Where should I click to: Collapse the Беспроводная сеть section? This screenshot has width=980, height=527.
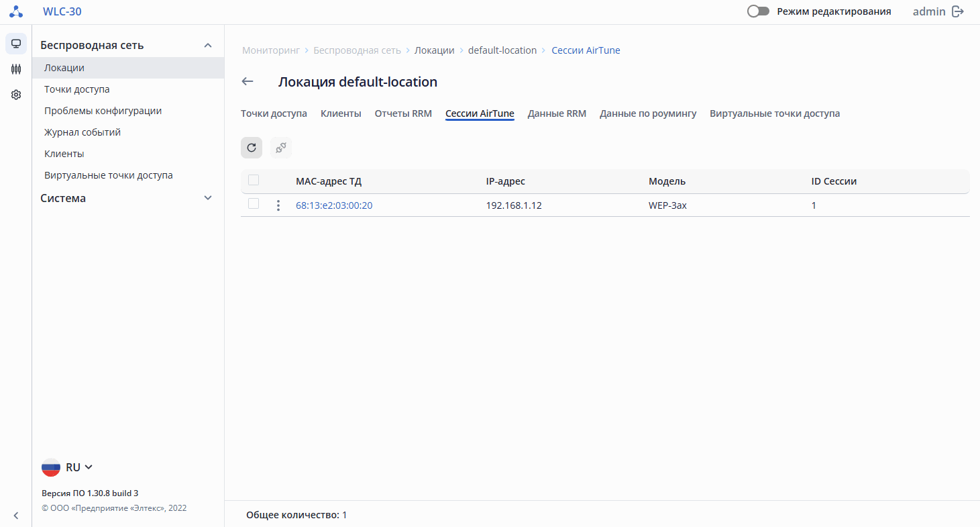(208, 46)
